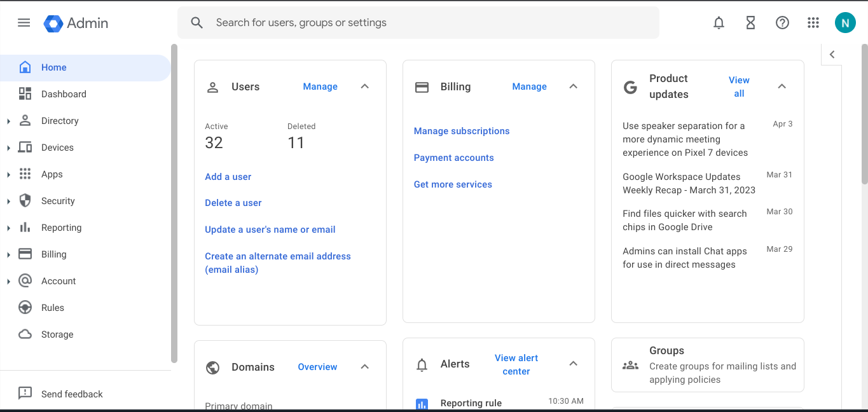Click the Directory person icon
The height and width of the screenshot is (412, 868).
point(25,121)
